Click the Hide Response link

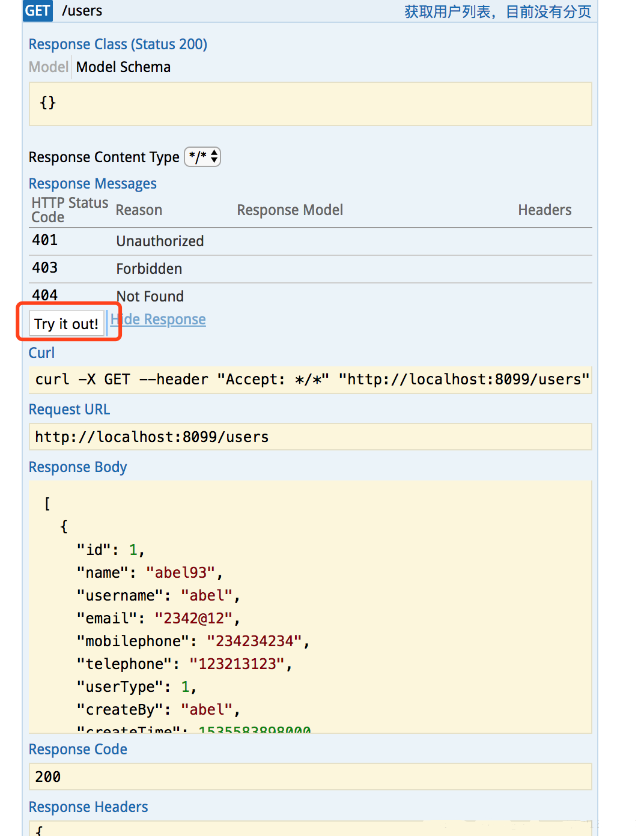pos(158,319)
